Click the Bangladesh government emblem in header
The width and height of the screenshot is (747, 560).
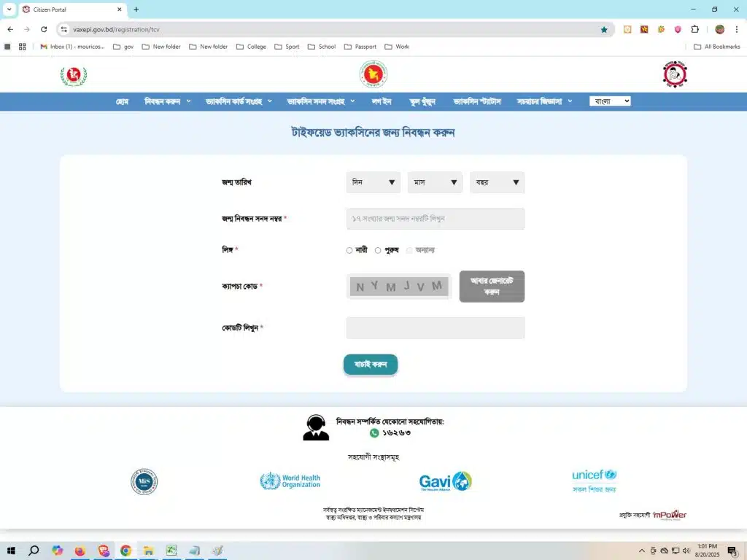[373, 74]
